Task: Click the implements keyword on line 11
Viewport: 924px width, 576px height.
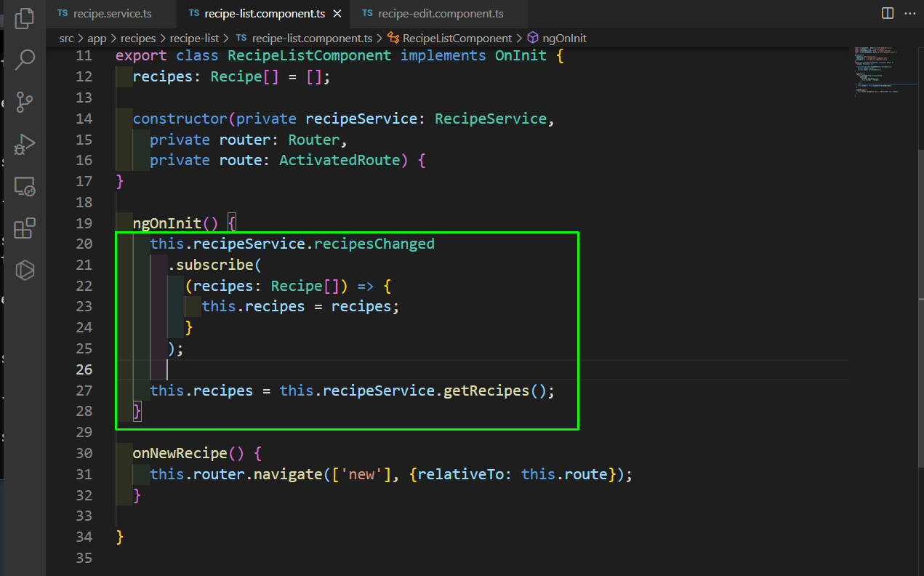Action: coord(443,55)
